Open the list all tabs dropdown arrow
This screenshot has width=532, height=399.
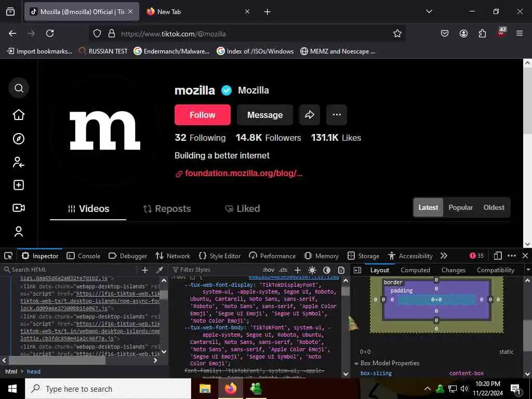(x=429, y=11)
